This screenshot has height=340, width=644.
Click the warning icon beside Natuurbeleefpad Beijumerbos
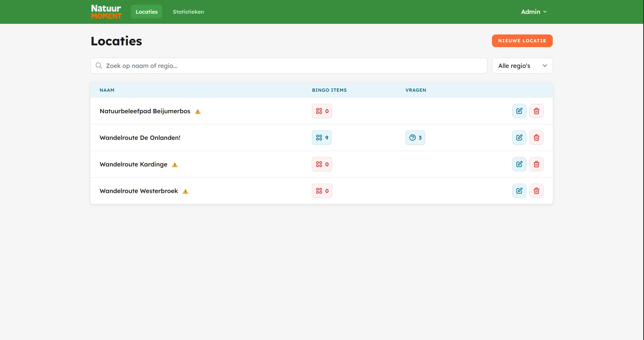click(198, 111)
